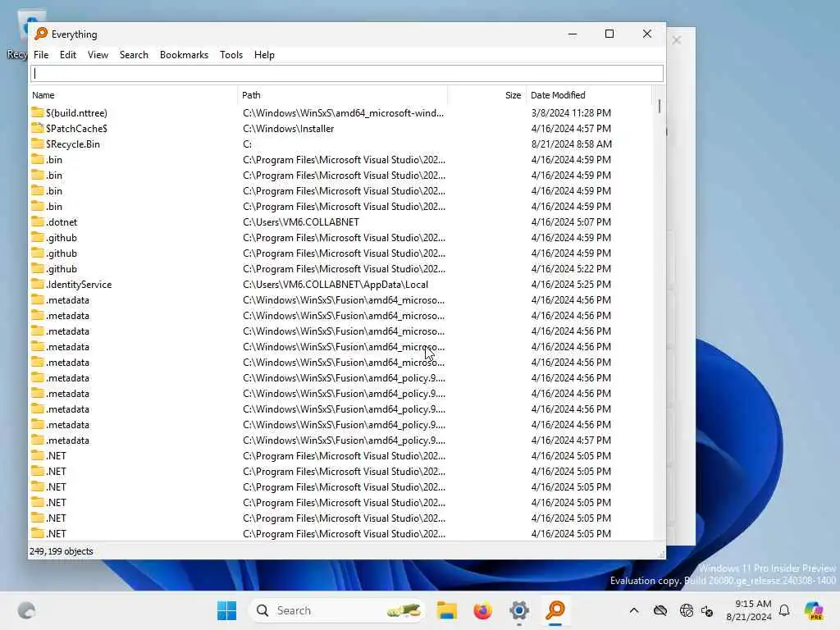Show hidden system tray icons chevron

(x=634, y=610)
